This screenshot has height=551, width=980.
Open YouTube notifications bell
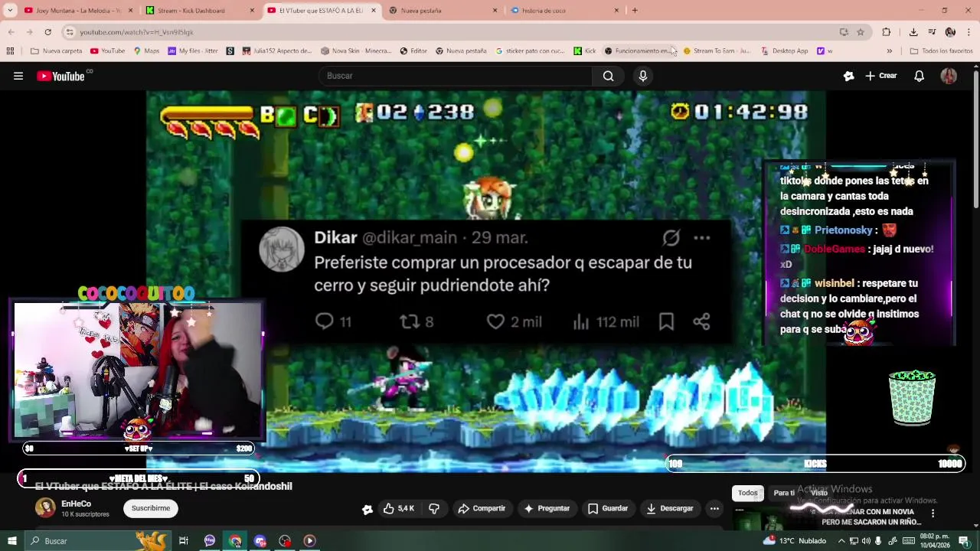tap(920, 76)
